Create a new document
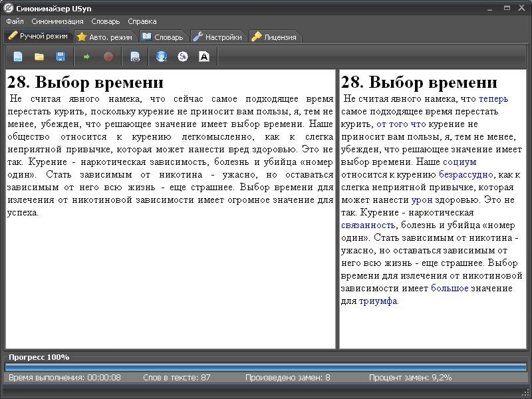Image resolution: width=532 pixels, height=399 pixels. pos(17,57)
